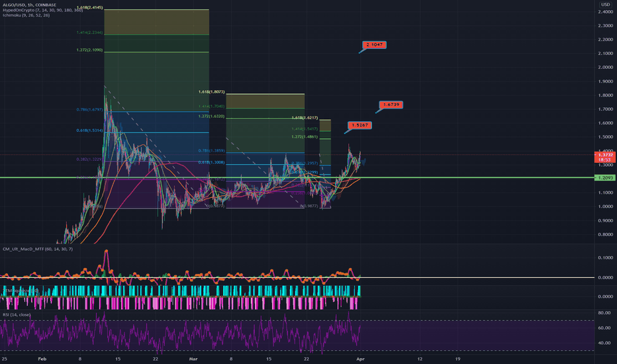Image resolution: width=617 pixels, height=364 pixels.
Task: Select the 1.414(1.5417) Fibonacci level label
Action: click(x=305, y=129)
